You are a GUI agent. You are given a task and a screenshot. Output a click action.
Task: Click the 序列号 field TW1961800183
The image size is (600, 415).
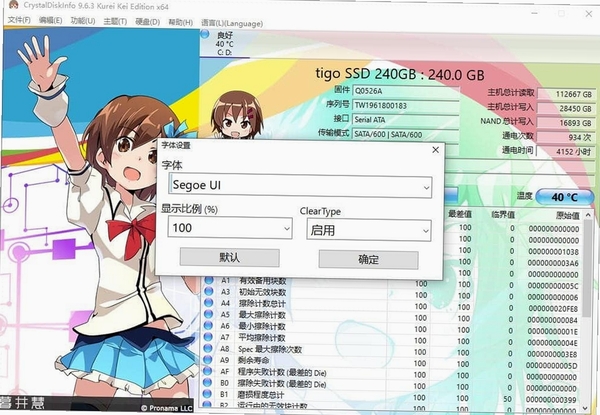[406, 106]
